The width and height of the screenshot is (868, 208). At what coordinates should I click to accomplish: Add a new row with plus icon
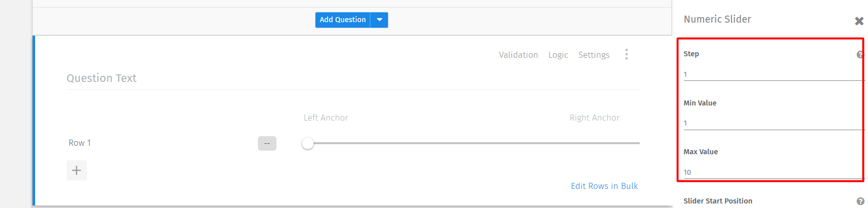(x=77, y=170)
